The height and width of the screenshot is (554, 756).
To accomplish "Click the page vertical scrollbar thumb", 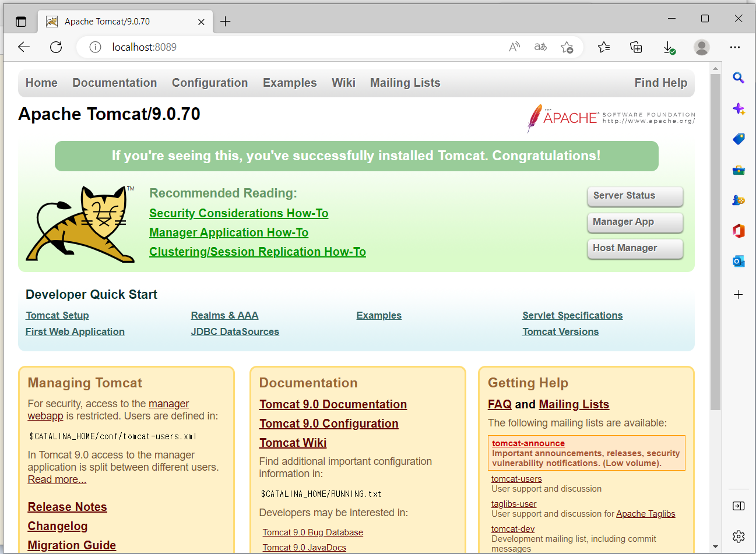I will [715, 242].
